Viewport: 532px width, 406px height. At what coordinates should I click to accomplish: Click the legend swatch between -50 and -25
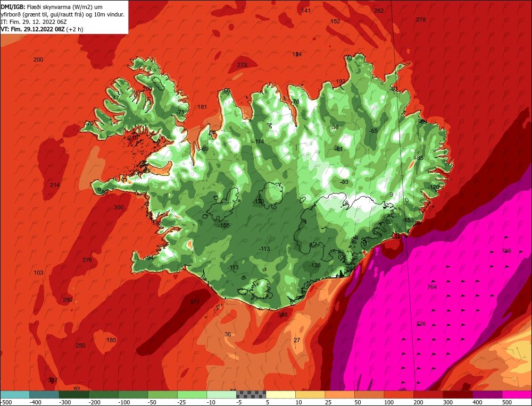coord(162,394)
